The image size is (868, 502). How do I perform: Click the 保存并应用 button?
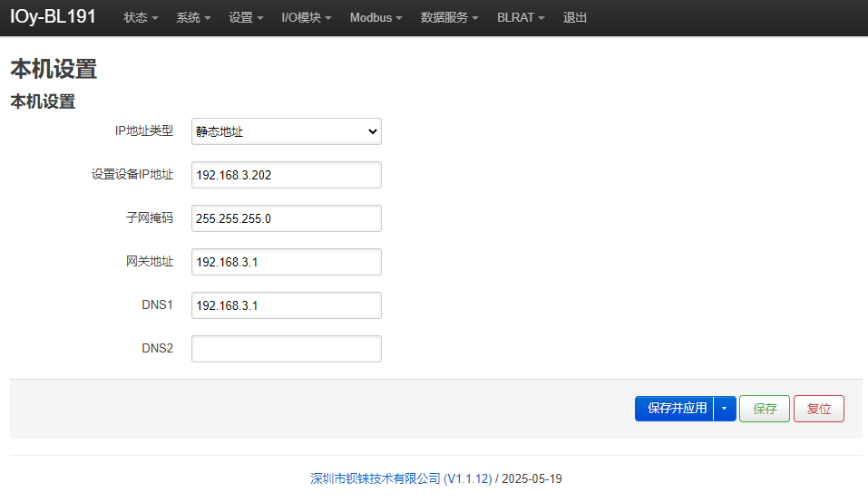(674, 409)
